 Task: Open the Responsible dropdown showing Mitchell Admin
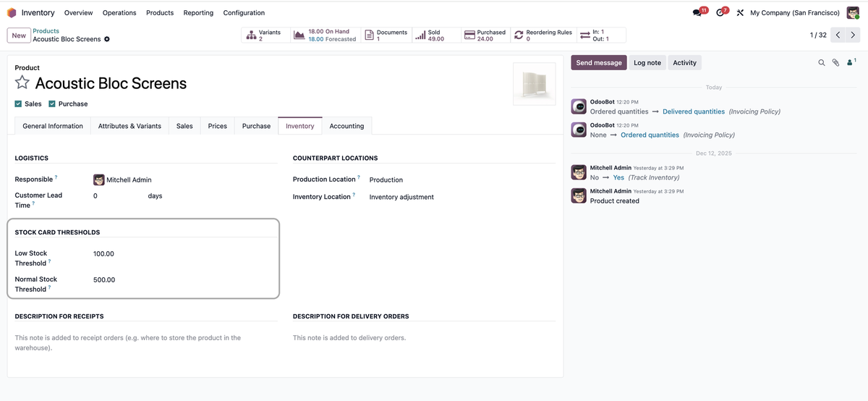[x=184, y=180]
